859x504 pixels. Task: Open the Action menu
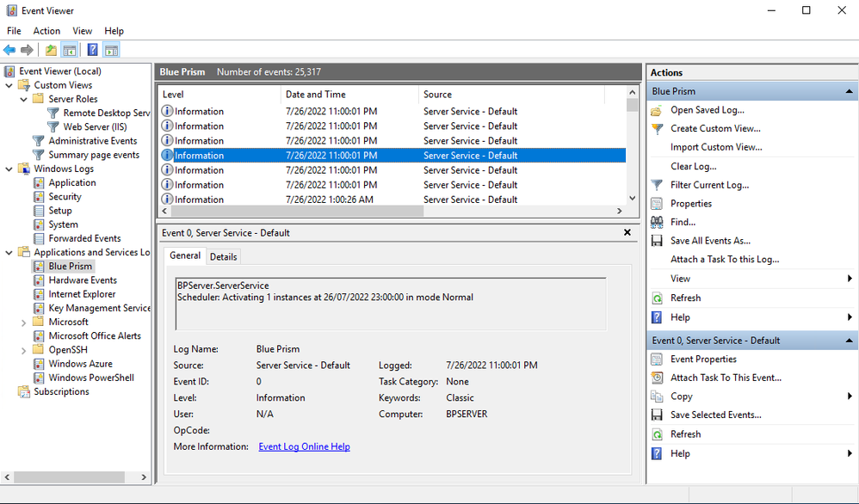[x=46, y=31]
